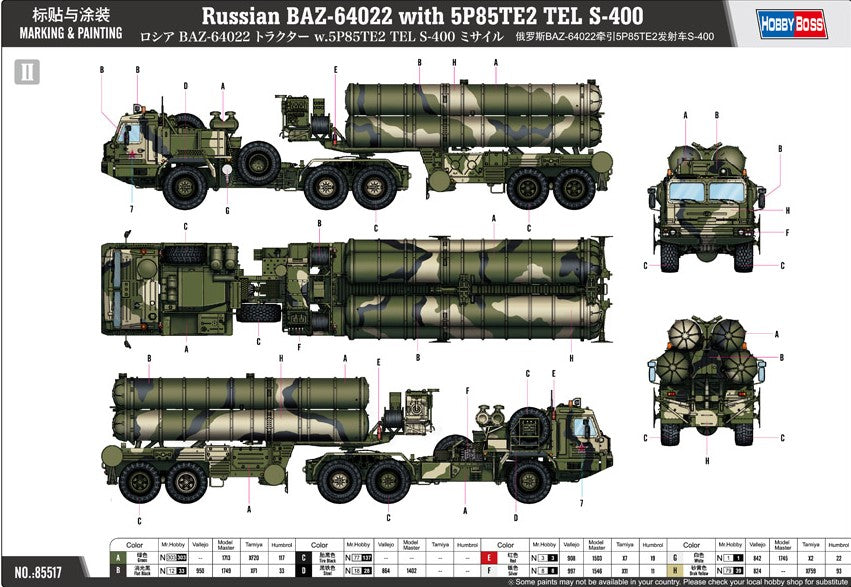Image resolution: width=851 pixels, height=587 pixels.
Task: Click the Mr.Hobby 303 code for Green
Action: [x=173, y=558]
